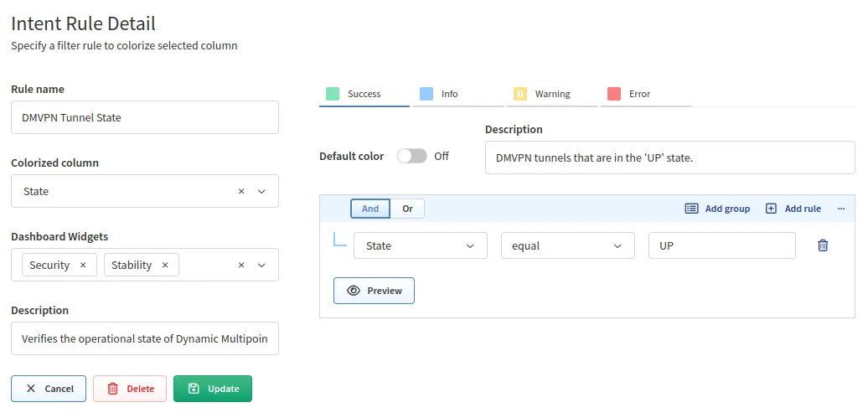
Task: Clear the Colorized column selection
Action: click(241, 191)
